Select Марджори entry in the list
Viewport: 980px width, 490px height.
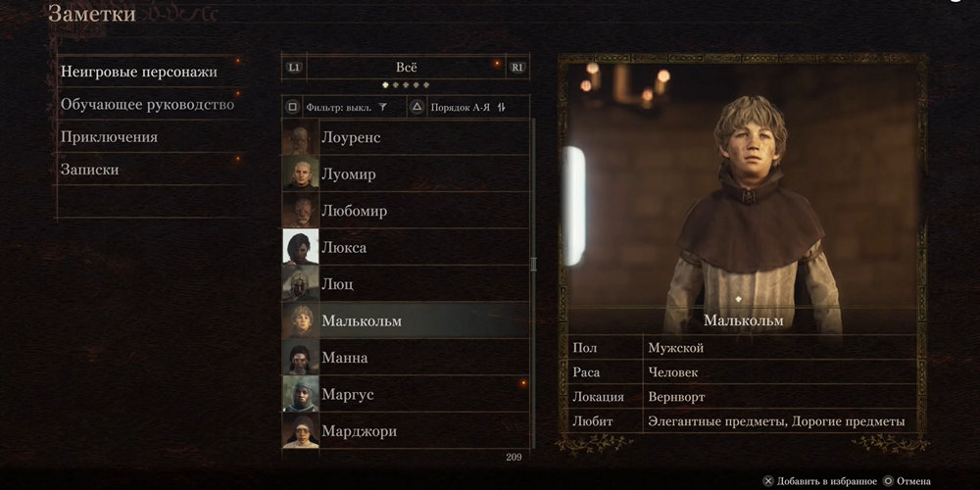[x=406, y=431]
